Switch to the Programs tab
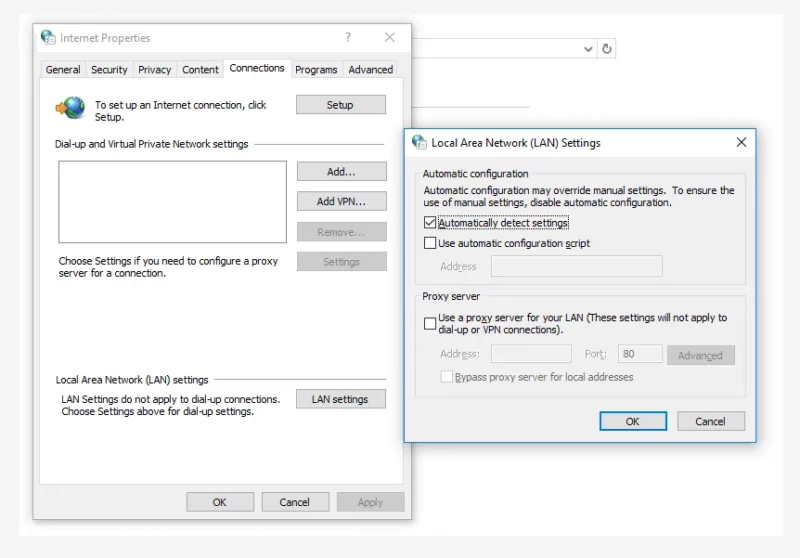 click(x=316, y=69)
